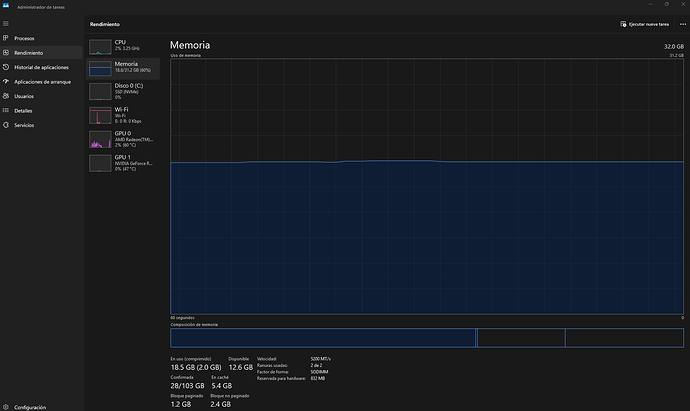
Task: Click the Historial de aplicaciones icon
Action: point(6,67)
